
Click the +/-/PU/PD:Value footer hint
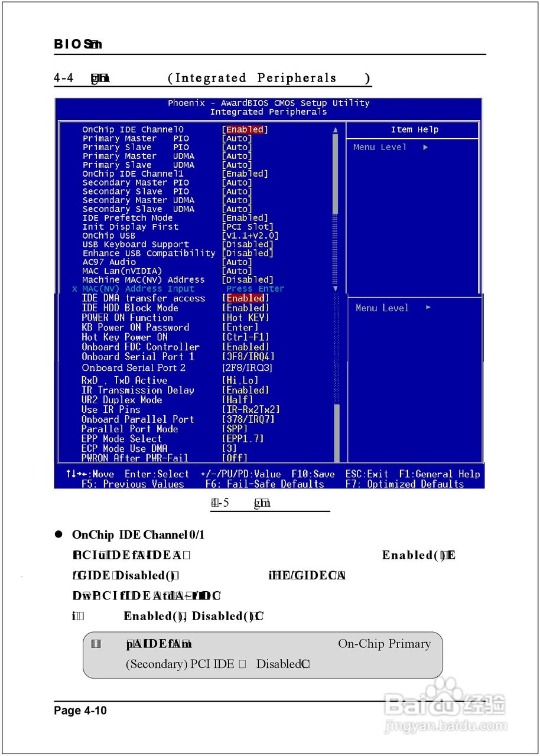(240, 474)
